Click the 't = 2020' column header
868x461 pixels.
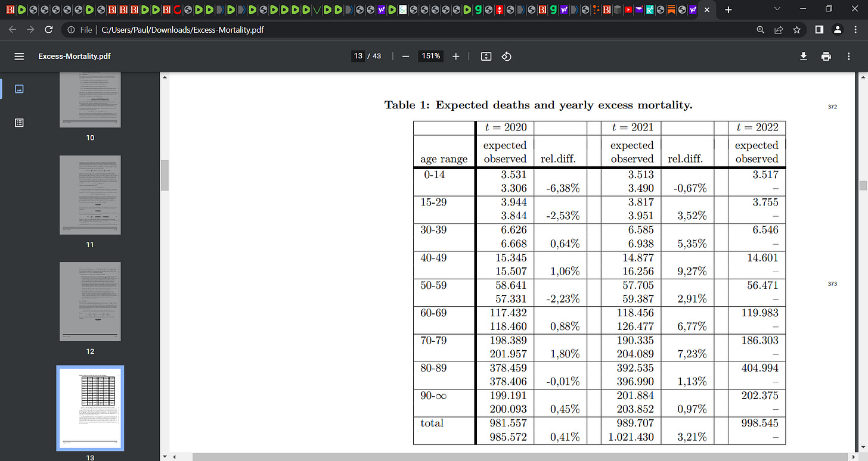505,127
